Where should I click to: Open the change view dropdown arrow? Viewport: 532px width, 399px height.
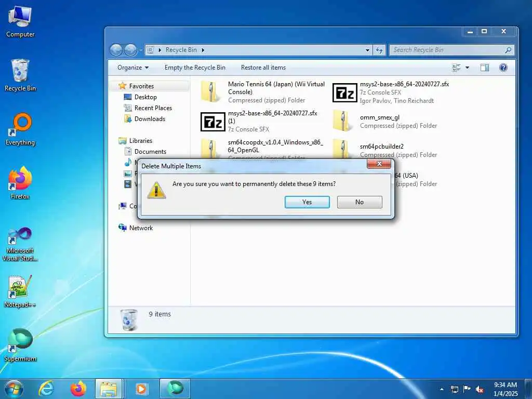pyautogui.click(x=467, y=68)
